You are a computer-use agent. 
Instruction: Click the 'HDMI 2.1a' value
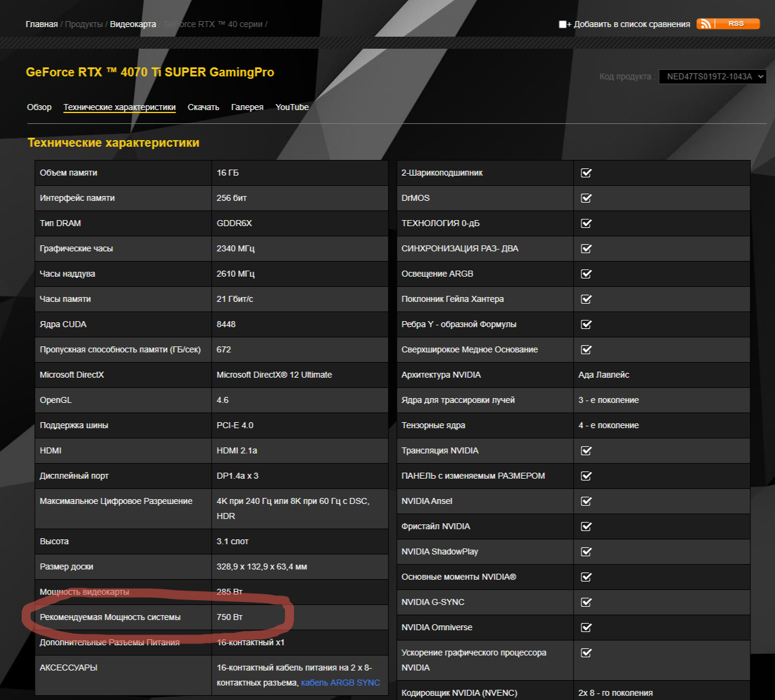coord(237,450)
